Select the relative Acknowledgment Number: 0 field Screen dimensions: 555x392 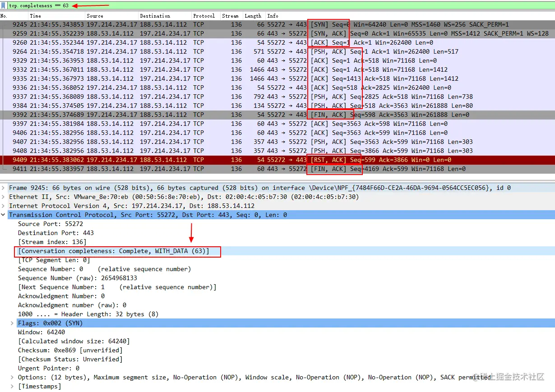(x=61, y=296)
